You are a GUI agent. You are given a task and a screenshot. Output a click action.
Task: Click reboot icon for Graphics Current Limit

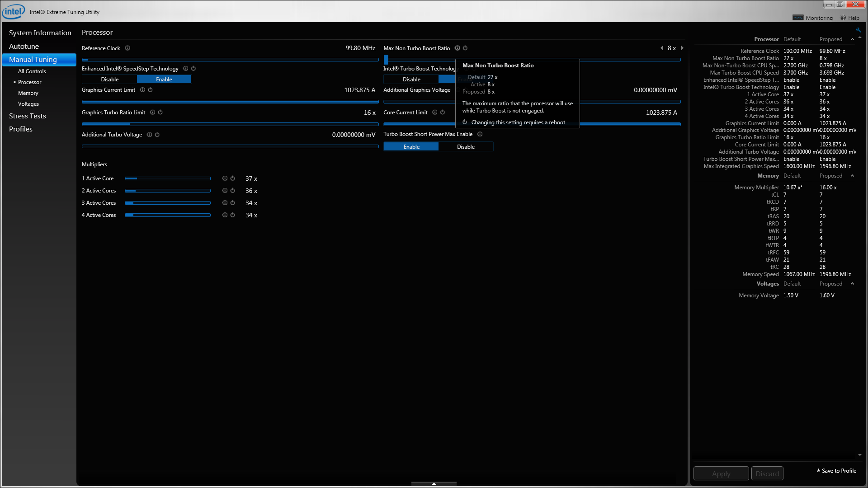click(x=151, y=90)
